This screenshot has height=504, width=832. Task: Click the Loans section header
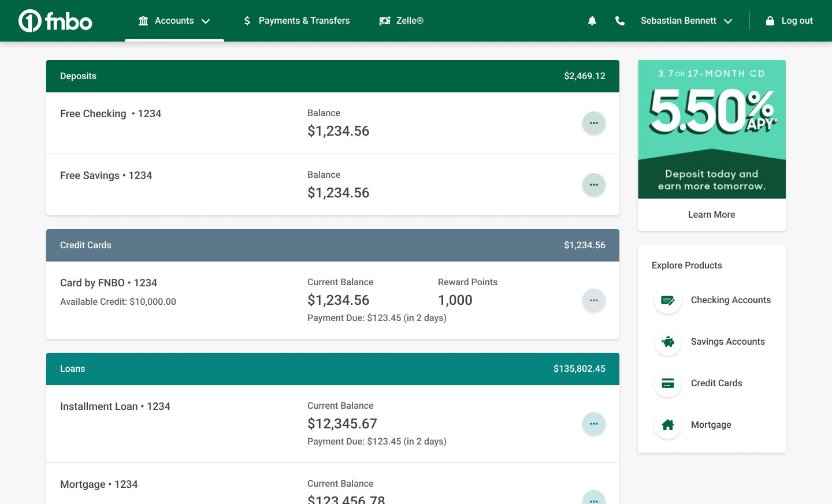(x=333, y=369)
